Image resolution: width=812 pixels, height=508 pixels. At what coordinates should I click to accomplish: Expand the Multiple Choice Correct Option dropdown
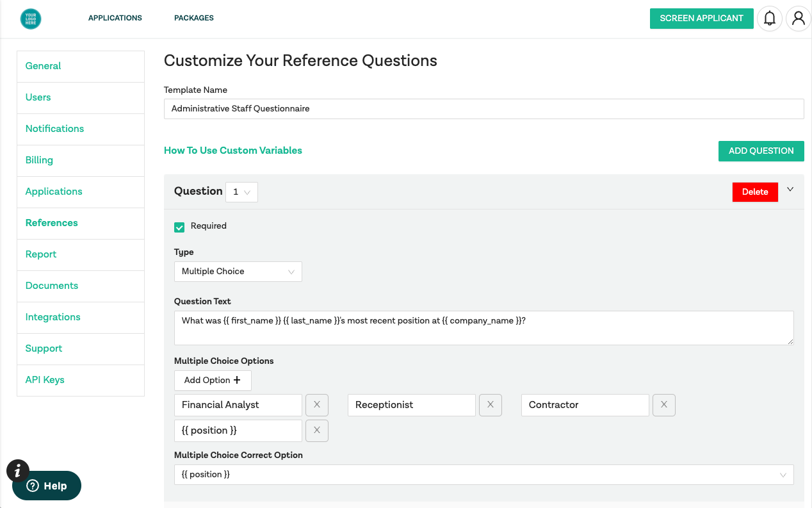483,475
